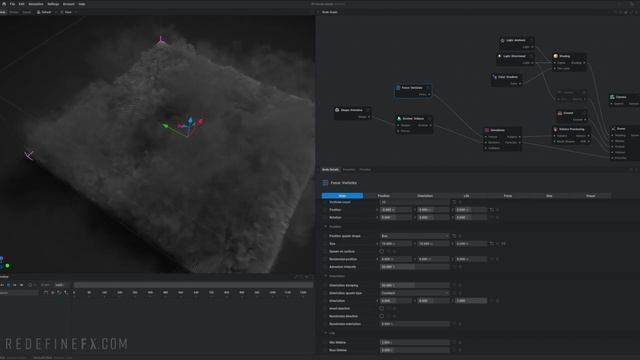640x360 pixels.
Task: Click the Camera node icon
Action: point(612,97)
